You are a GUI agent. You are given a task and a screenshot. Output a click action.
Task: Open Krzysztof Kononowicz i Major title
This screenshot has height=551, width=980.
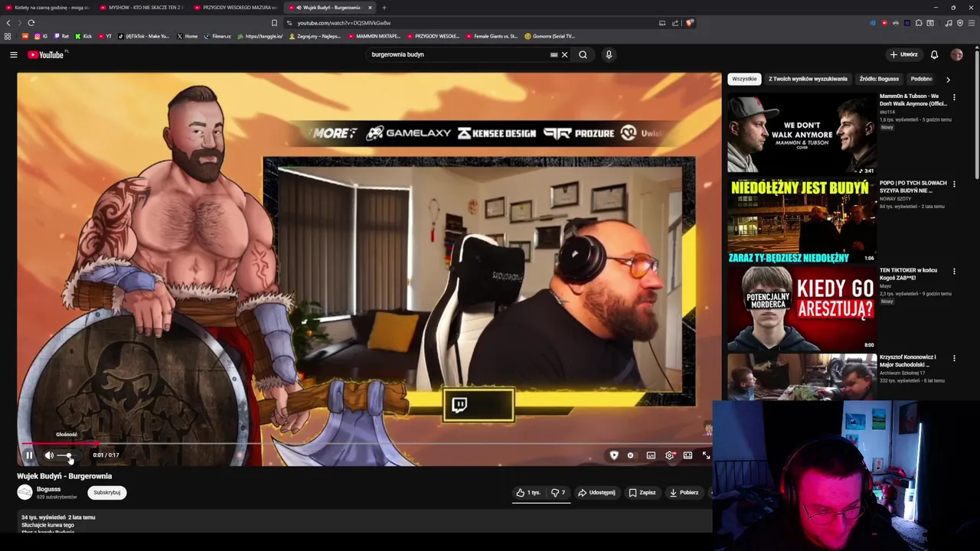point(909,360)
